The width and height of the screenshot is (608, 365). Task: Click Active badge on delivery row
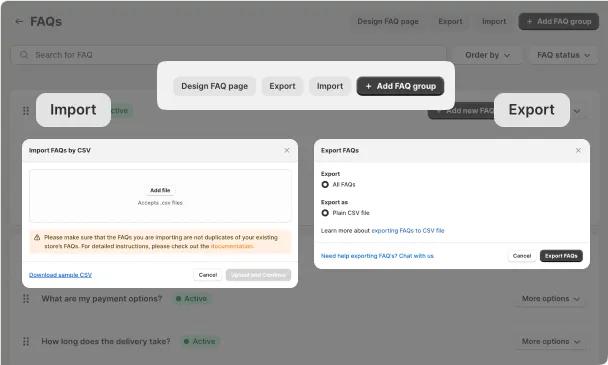(200, 341)
